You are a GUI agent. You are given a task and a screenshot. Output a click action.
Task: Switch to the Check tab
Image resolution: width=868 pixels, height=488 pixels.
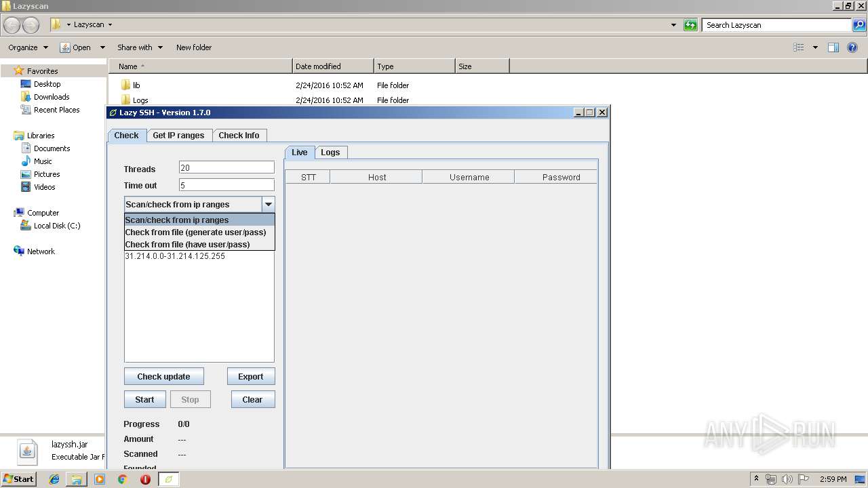pos(126,136)
